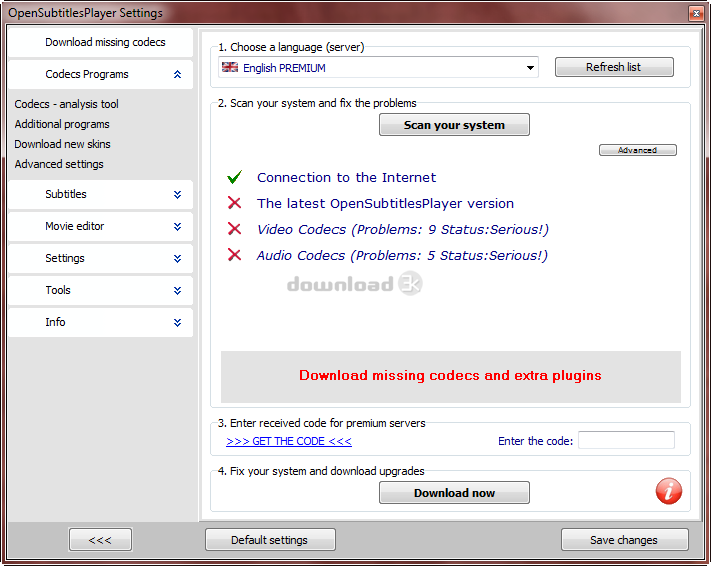Click The latest OpenSubtitlesPlayer version text

385,203
